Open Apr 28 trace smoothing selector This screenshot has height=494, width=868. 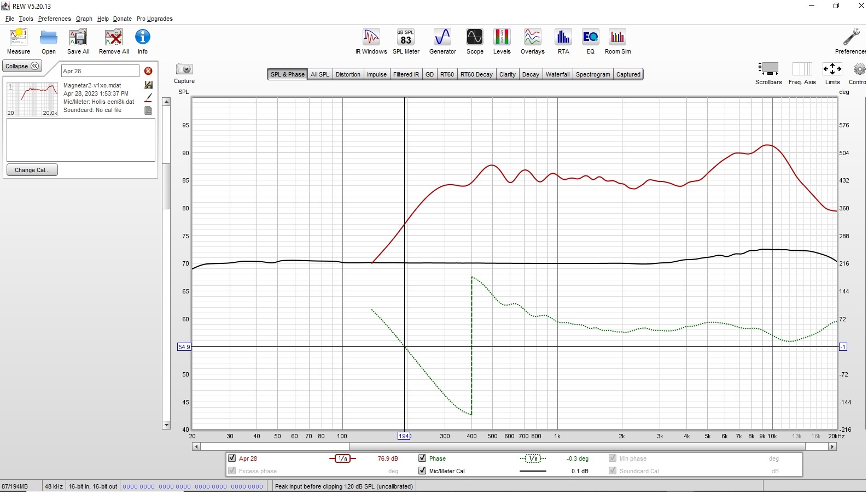click(342, 459)
